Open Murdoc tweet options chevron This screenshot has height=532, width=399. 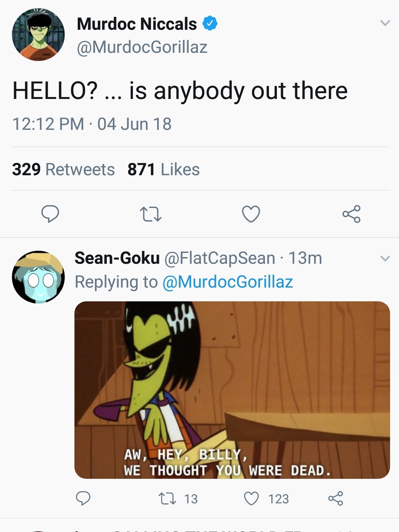tap(385, 23)
